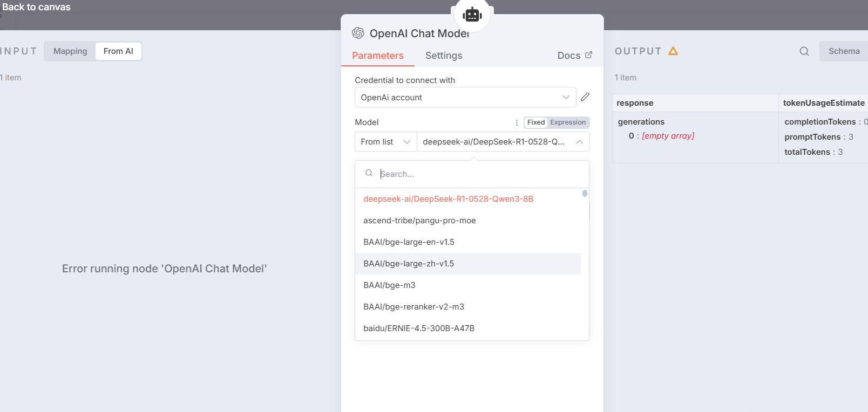Choose BAAI/bge-m3 model
Screen dimensions: 868x412
tap(467, 285)
